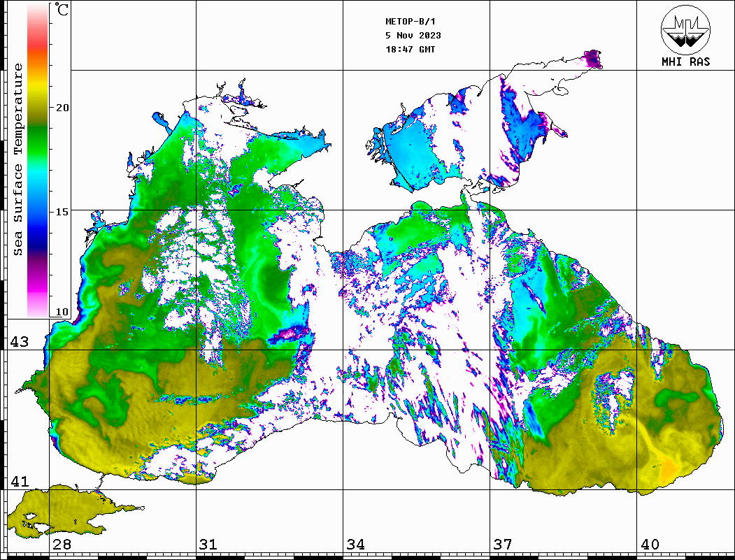The image size is (735, 560).
Task: Click the 'Sea Surface Temperature' vertical title
Action: 17,159
